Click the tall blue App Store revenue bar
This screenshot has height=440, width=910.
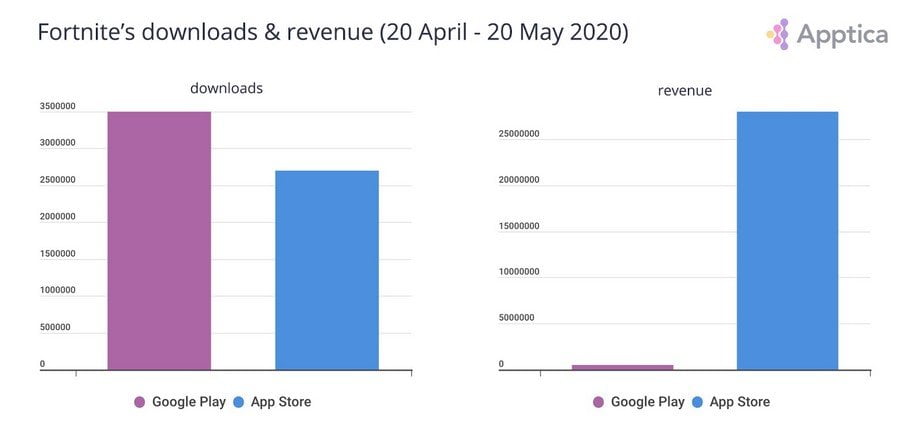787,240
